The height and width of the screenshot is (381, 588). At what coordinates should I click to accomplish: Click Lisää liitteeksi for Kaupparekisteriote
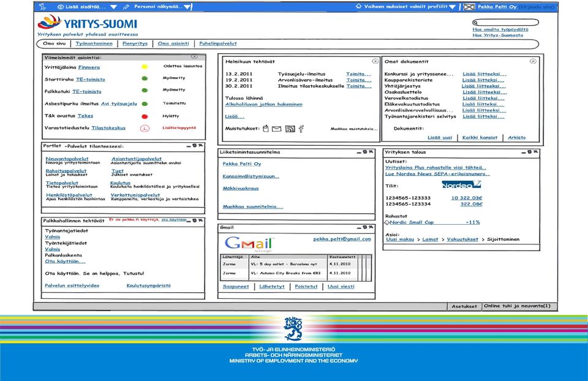pyautogui.click(x=483, y=80)
